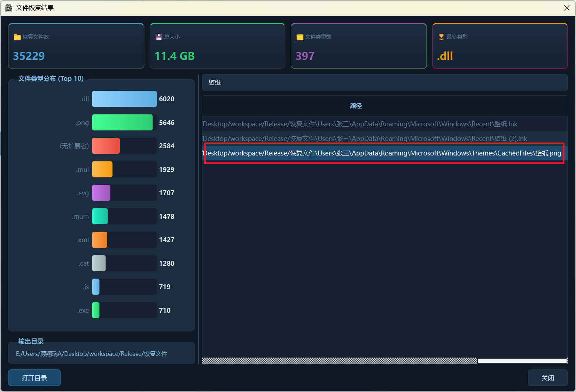Click the trophy icon beside 最多类型

tap(441, 37)
